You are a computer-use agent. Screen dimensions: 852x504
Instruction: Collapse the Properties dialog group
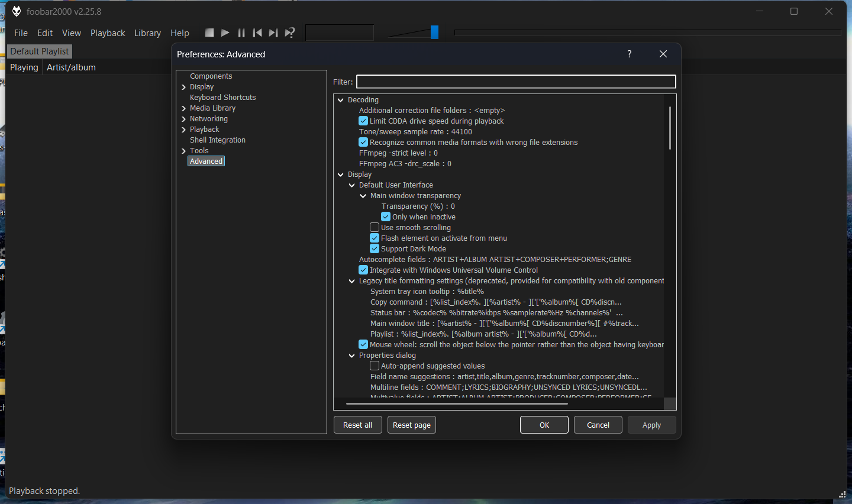[352, 356]
